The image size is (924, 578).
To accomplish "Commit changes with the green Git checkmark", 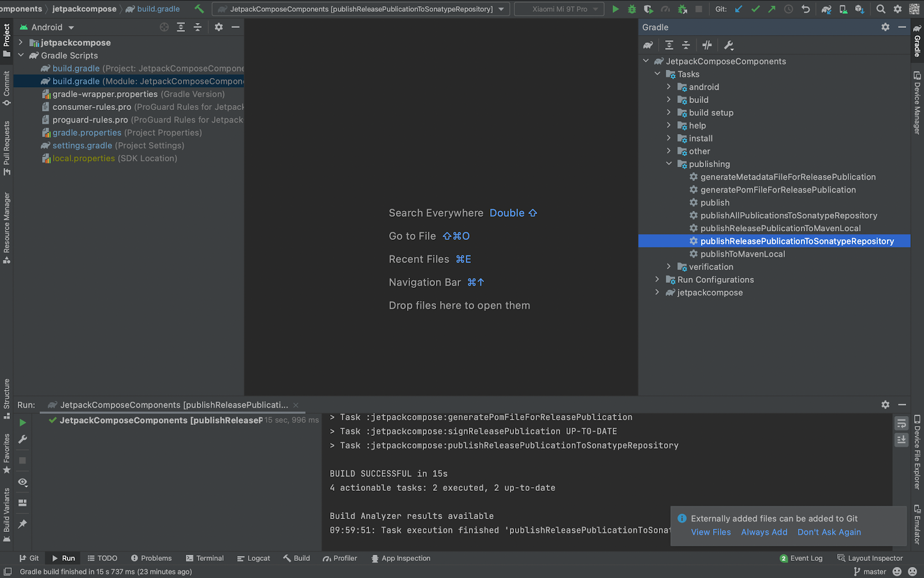I will coord(755,9).
